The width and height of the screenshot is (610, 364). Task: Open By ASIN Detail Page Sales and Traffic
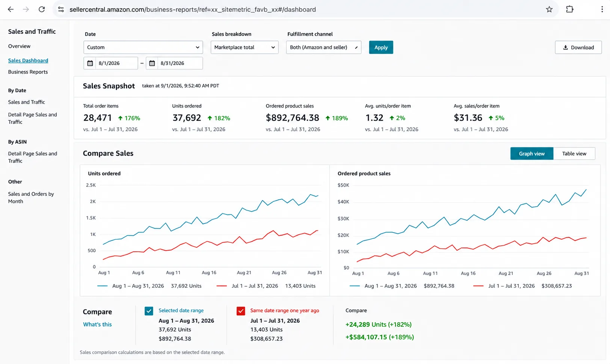33,157
